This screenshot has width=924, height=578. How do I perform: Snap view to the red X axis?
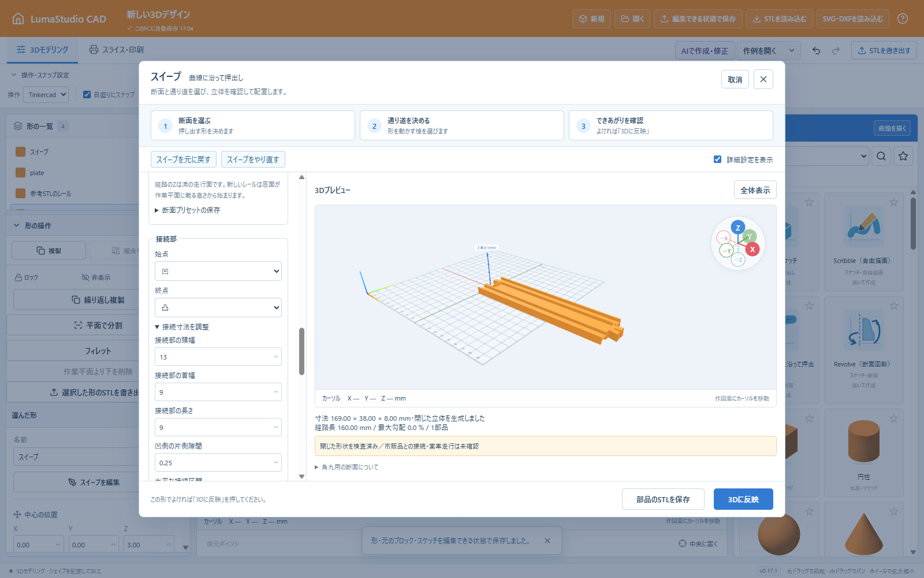(752, 249)
